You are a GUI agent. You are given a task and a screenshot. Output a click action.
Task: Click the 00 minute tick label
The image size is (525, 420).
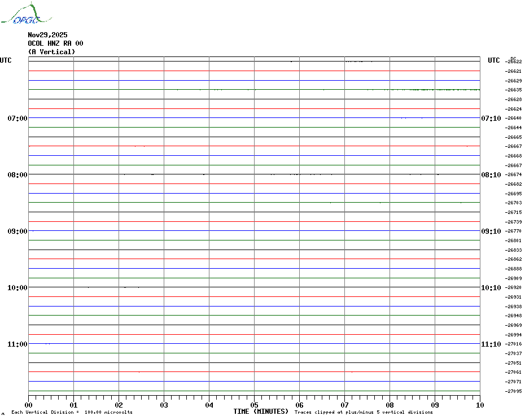click(x=28, y=405)
